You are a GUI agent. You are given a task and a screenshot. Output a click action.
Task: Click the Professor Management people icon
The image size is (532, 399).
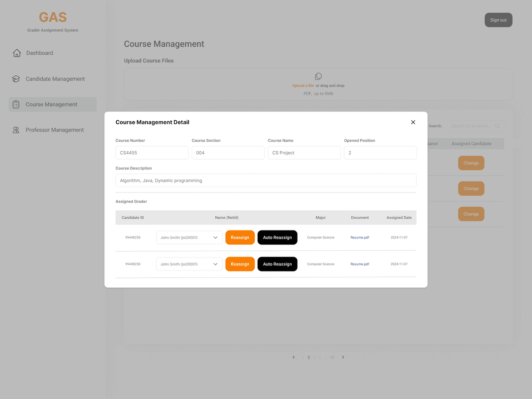tap(16, 130)
